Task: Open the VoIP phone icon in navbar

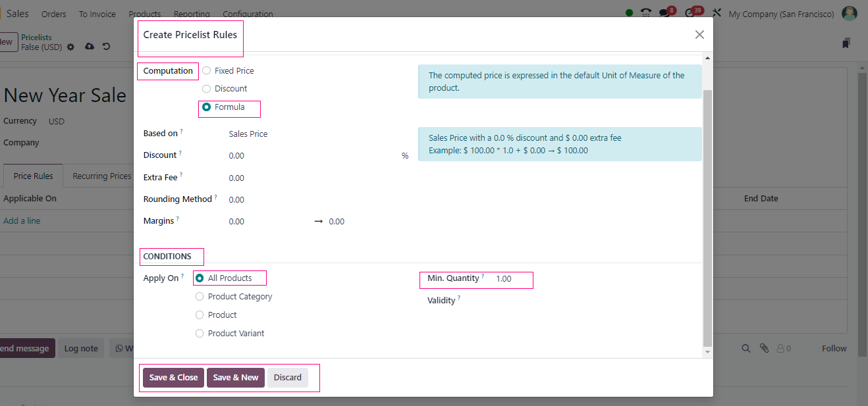Action: point(646,13)
